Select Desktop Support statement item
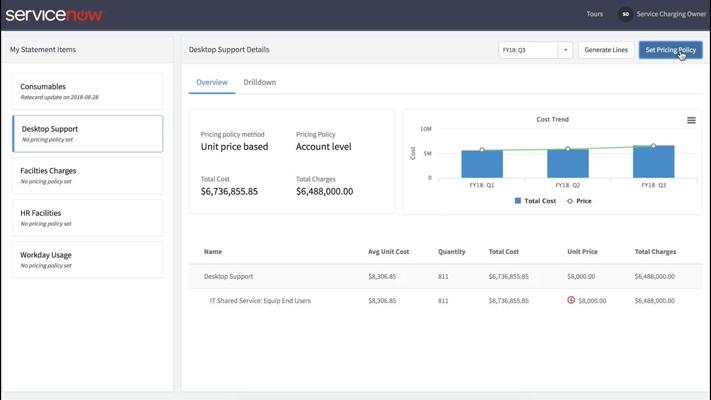711x400 pixels. coord(87,133)
